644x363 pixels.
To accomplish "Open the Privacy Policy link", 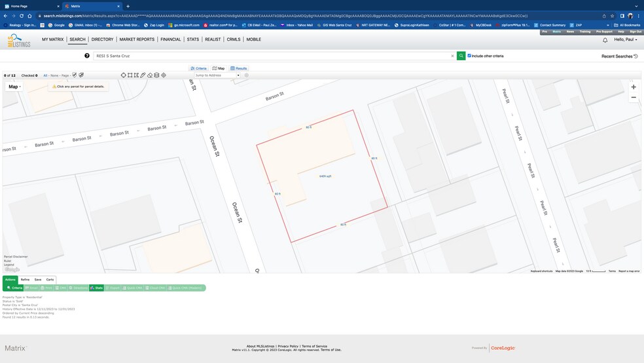I will (x=288, y=346).
